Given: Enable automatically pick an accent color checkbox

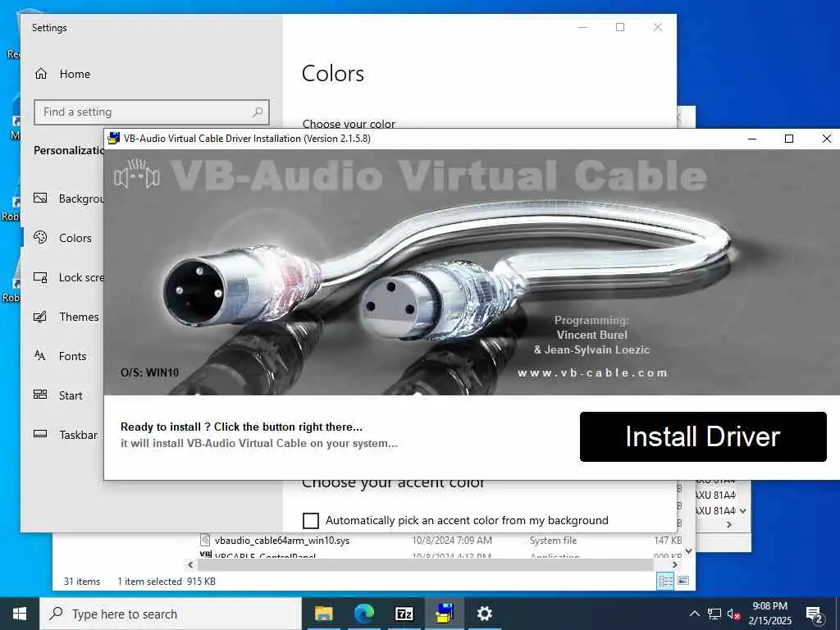Looking at the screenshot, I should click(311, 520).
